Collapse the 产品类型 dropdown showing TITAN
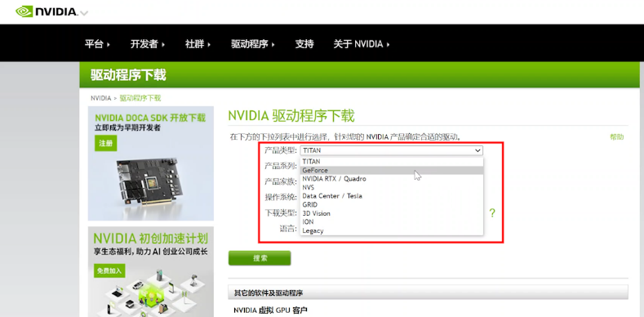This screenshot has width=644, height=317. pos(392,150)
